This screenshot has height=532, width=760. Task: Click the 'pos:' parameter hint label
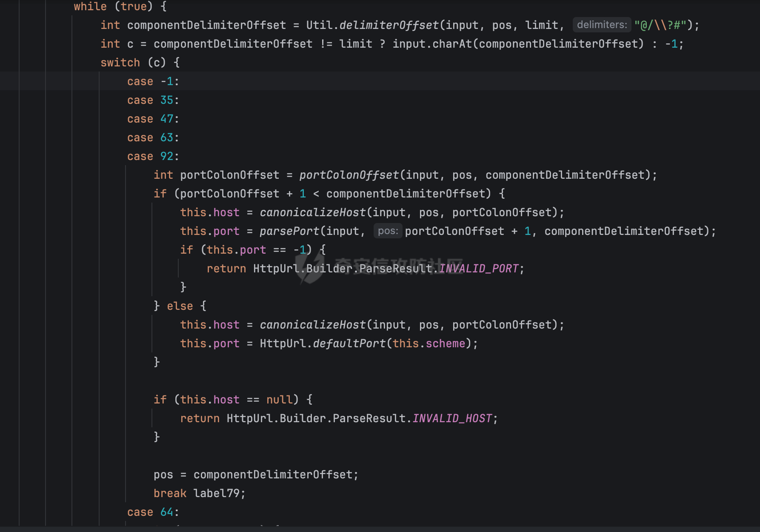click(x=388, y=231)
